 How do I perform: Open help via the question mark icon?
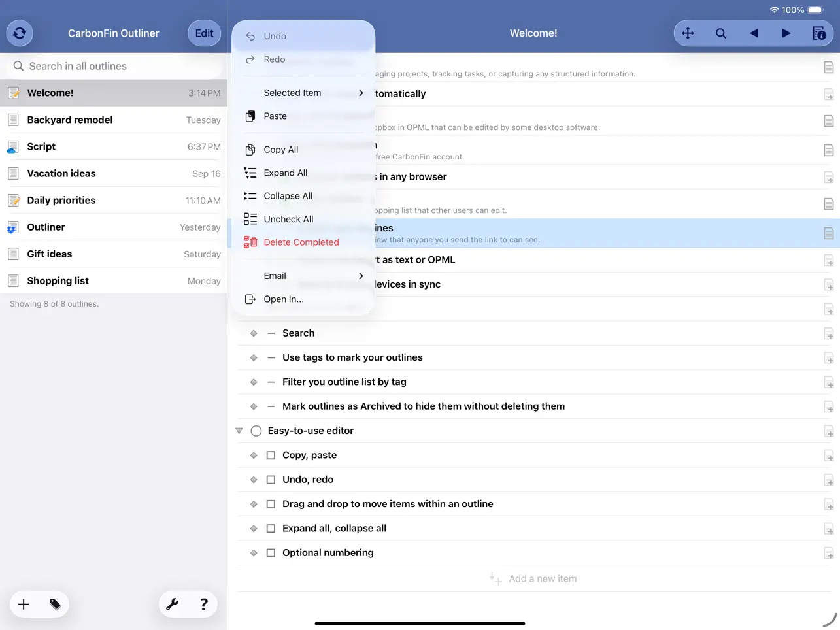pyautogui.click(x=204, y=604)
